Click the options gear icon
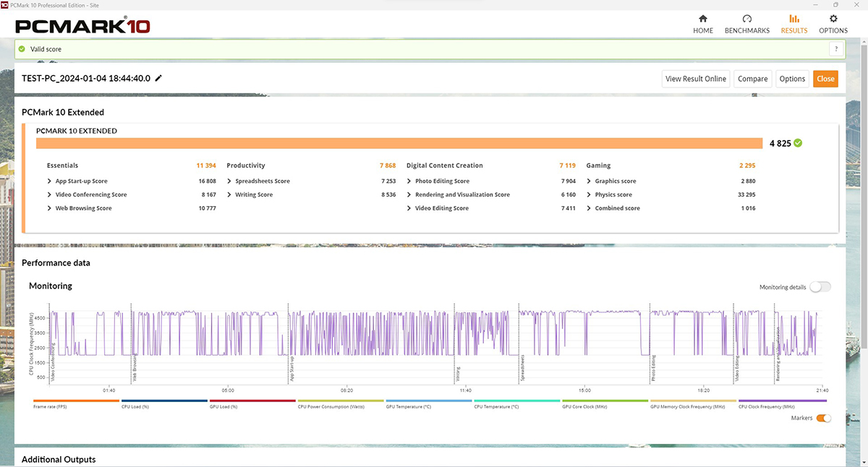This screenshot has width=868, height=467. click(833, 19)
